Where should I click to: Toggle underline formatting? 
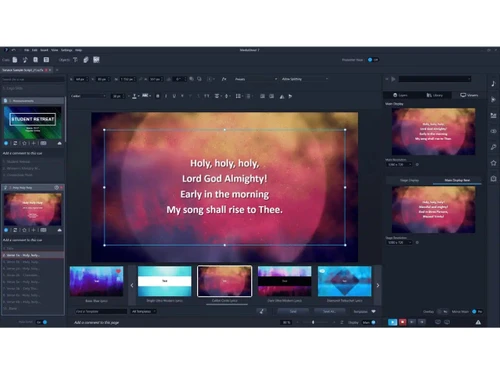point(174,96)
